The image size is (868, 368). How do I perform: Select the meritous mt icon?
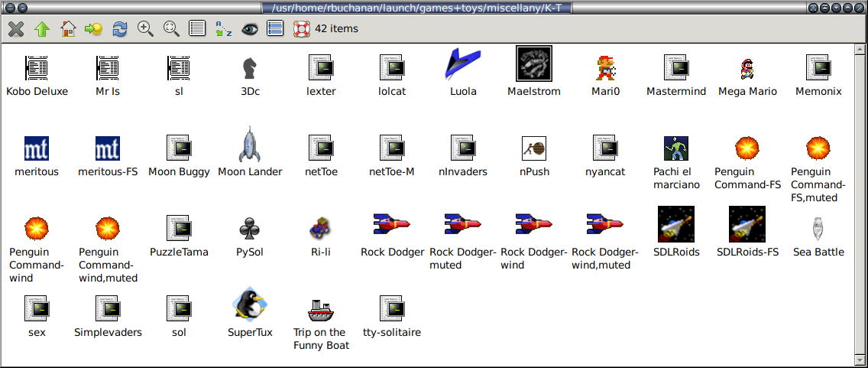[x=37, y=148]
